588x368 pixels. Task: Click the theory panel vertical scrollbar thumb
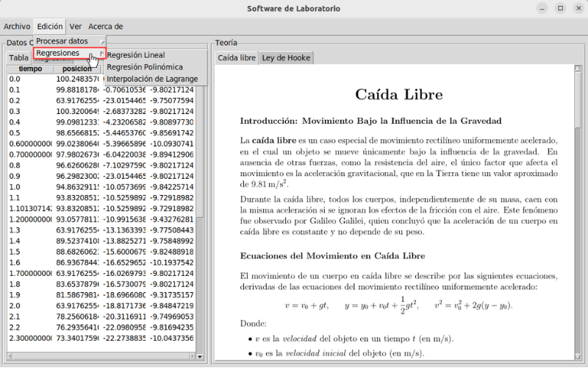(578, 100)
